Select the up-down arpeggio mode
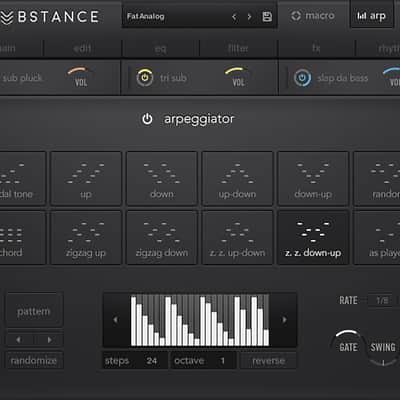 [237, 178]
